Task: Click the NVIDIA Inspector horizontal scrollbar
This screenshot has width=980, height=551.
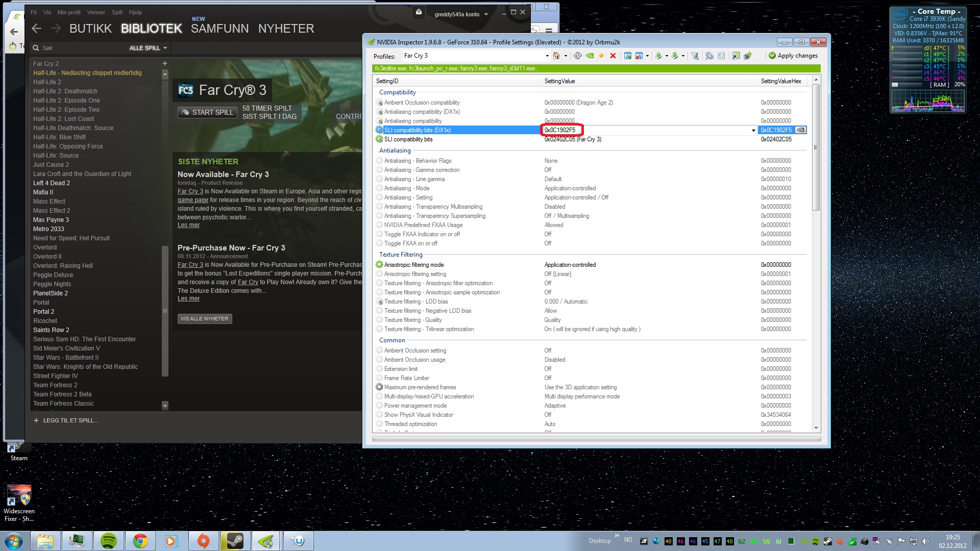Action: pyautogui.click(x=596, y=438)
